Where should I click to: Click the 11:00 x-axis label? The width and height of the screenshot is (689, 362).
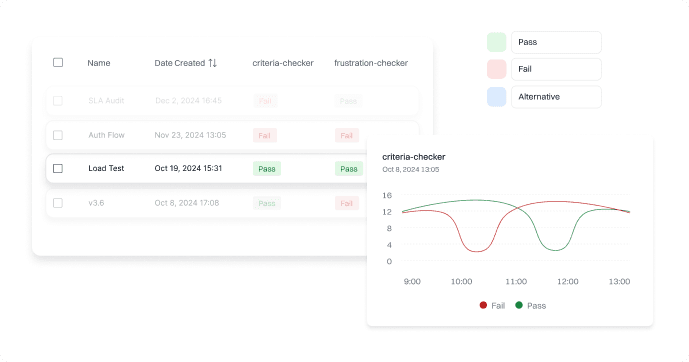pos(516,281)
